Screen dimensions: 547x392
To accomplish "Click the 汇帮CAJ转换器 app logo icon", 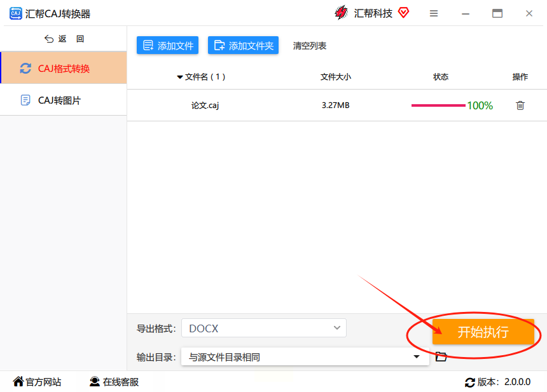I will (15, 13).
